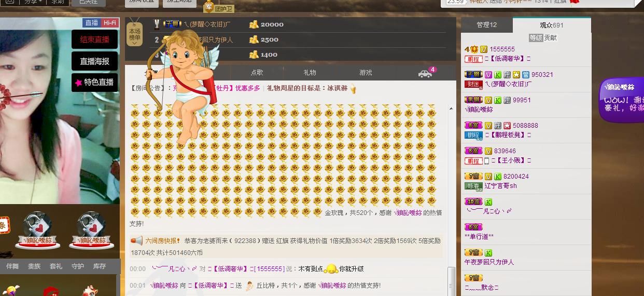The width and height of the screenshot is (644, 296).
Task: Switch to the 礼物 tab
Action: [x=310, y=73]
